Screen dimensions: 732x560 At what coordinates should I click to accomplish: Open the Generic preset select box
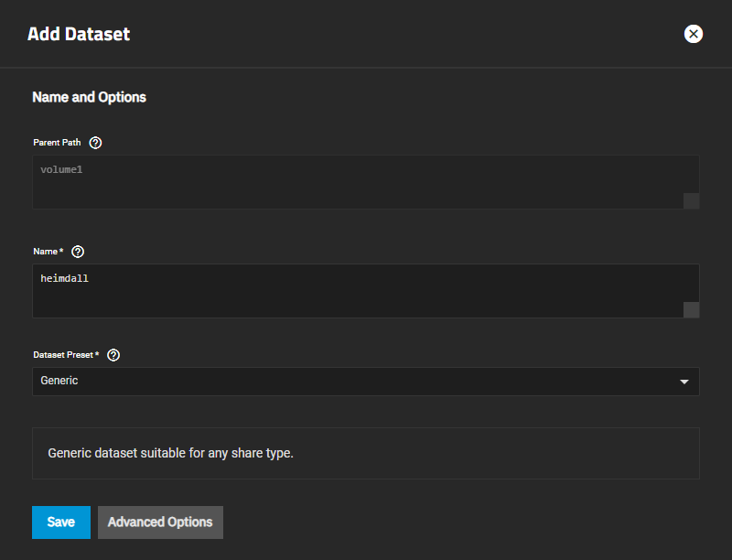click(357, 382)
